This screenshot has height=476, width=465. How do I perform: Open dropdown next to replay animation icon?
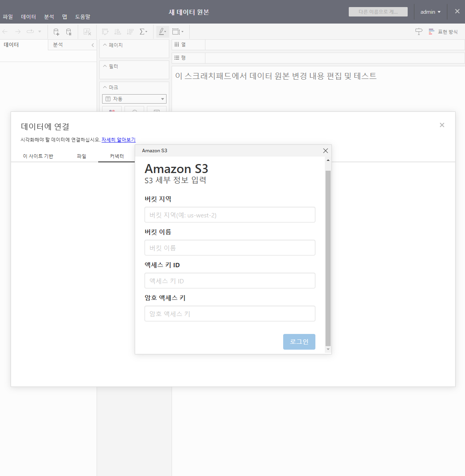pyautogui.click(x=40, y=32)
